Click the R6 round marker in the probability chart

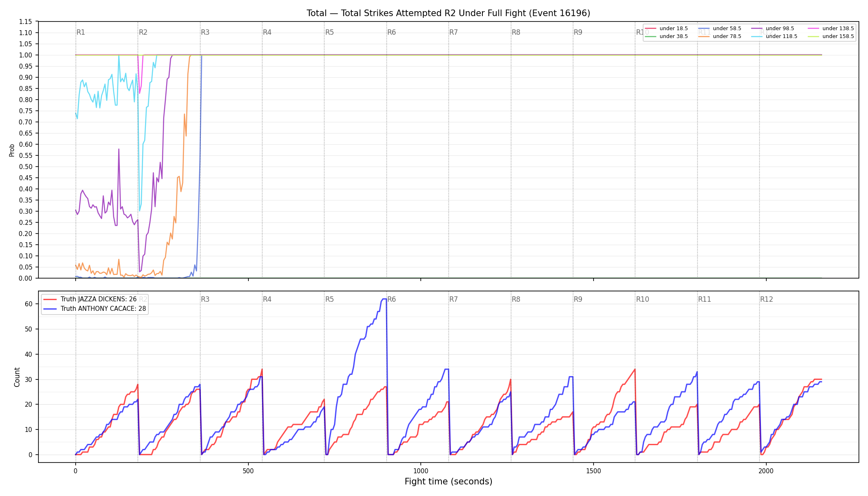(392, 32)
